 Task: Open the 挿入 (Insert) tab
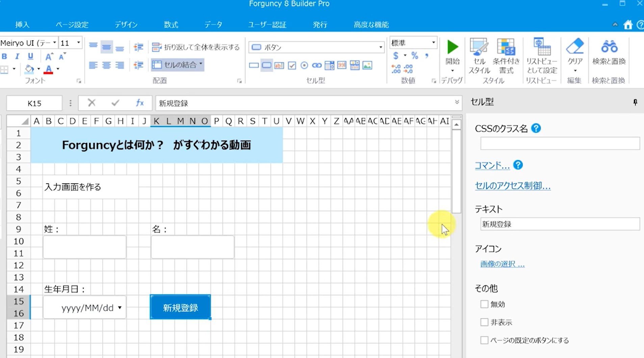pyautogui.click(x=22, y=25)
